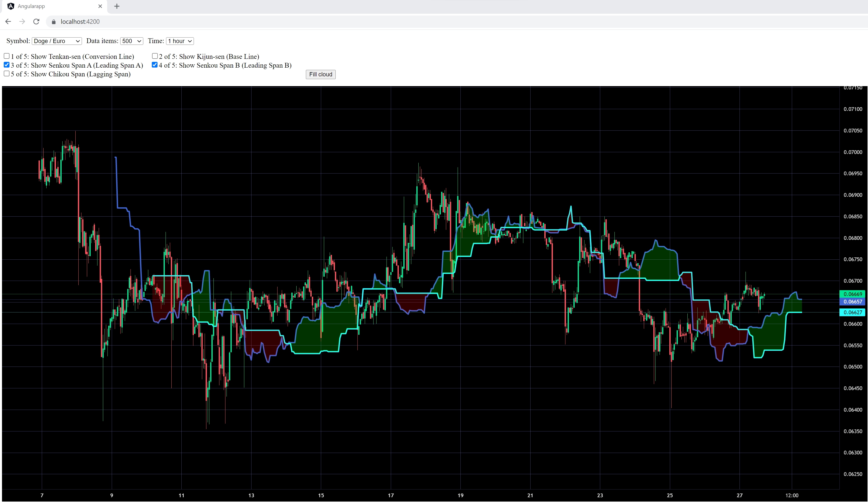868x502 pixels.
Task: Expand the Data items 500 dropdown
Action: coord(132,41)
